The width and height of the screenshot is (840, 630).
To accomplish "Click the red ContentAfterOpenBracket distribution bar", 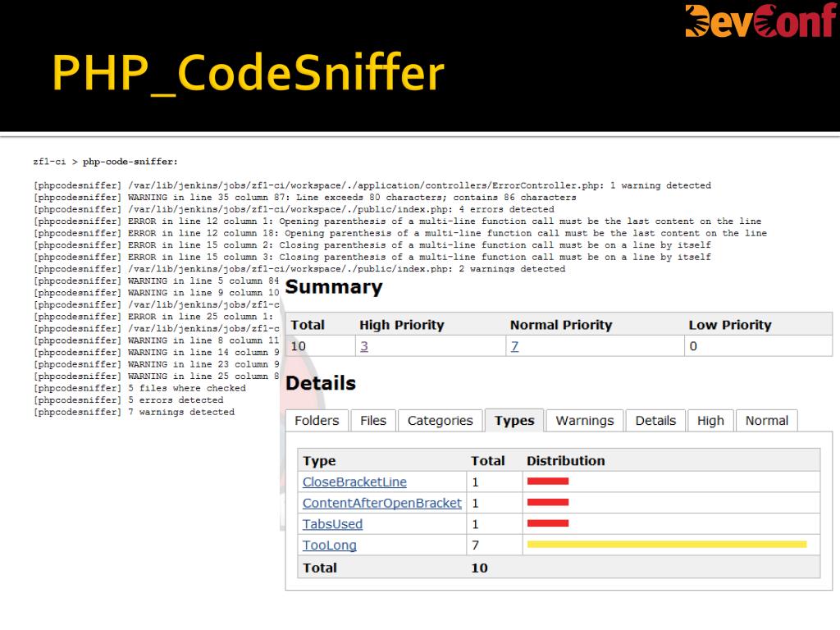I will tap(547, 503).
